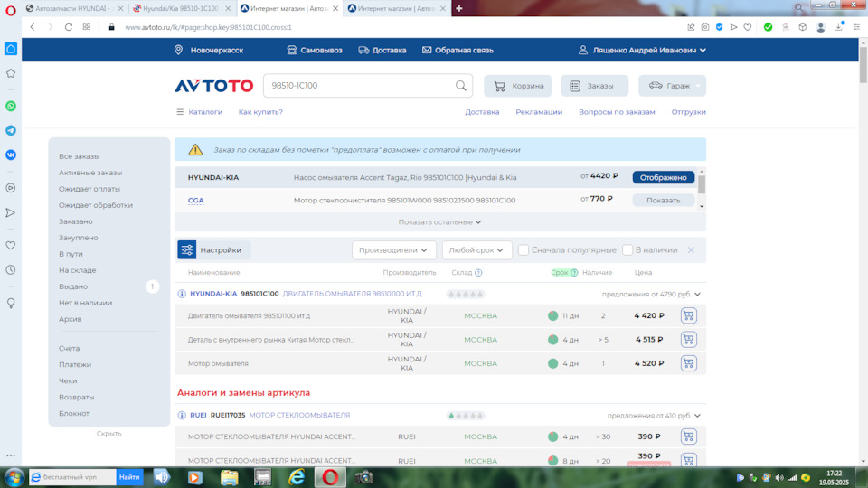Open the file explorer folder in the taskbar
Screen dimensions: 868x488
coord(229,477)
